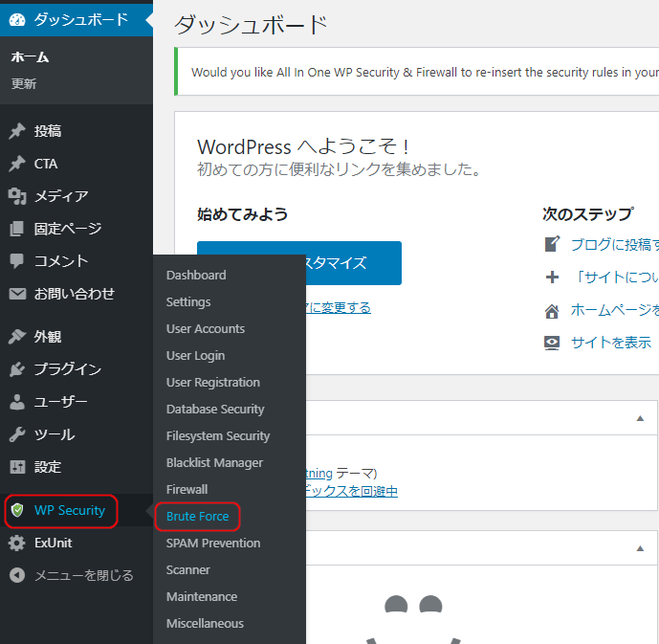Viewport: 659px width, 644px height.
Task: Open the 外観 appearance menu
Action: click(x=48, y=337)
